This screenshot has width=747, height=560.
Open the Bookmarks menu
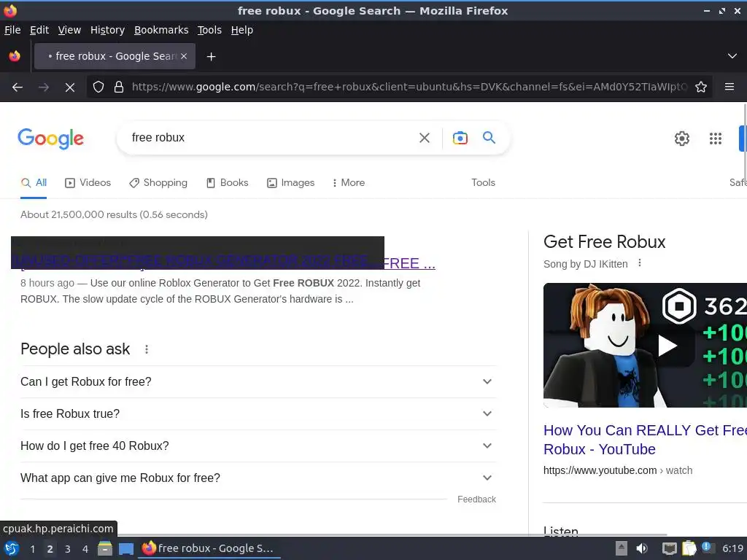coord(161,30)
